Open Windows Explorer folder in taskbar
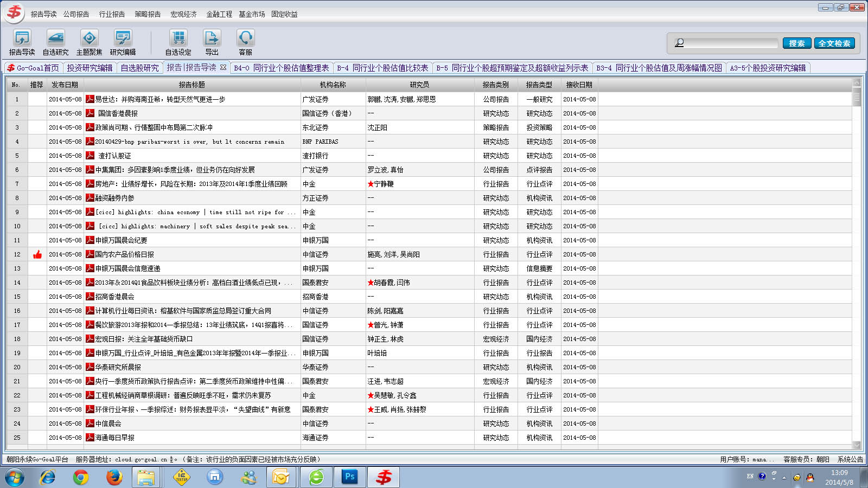868x488 pixels. (x=146, y=477)
